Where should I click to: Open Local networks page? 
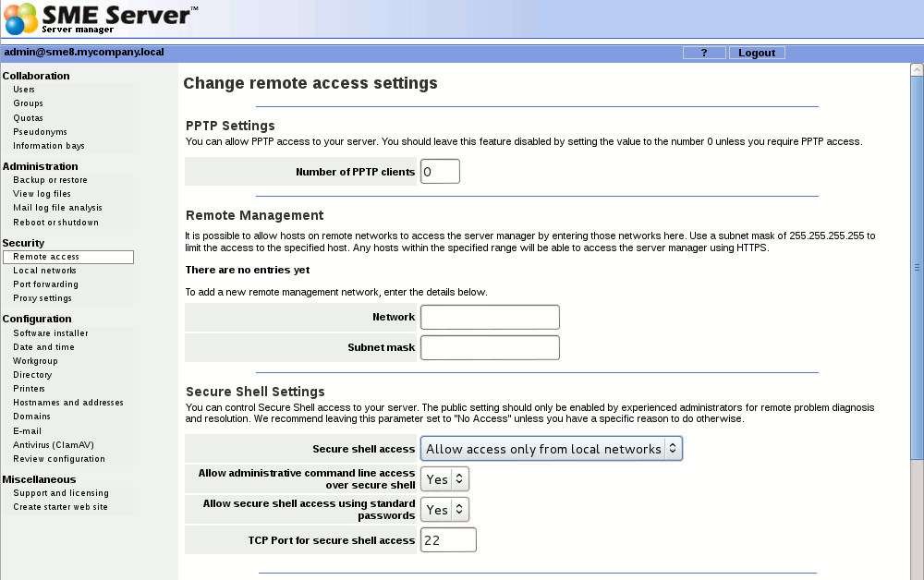(44, 271)
